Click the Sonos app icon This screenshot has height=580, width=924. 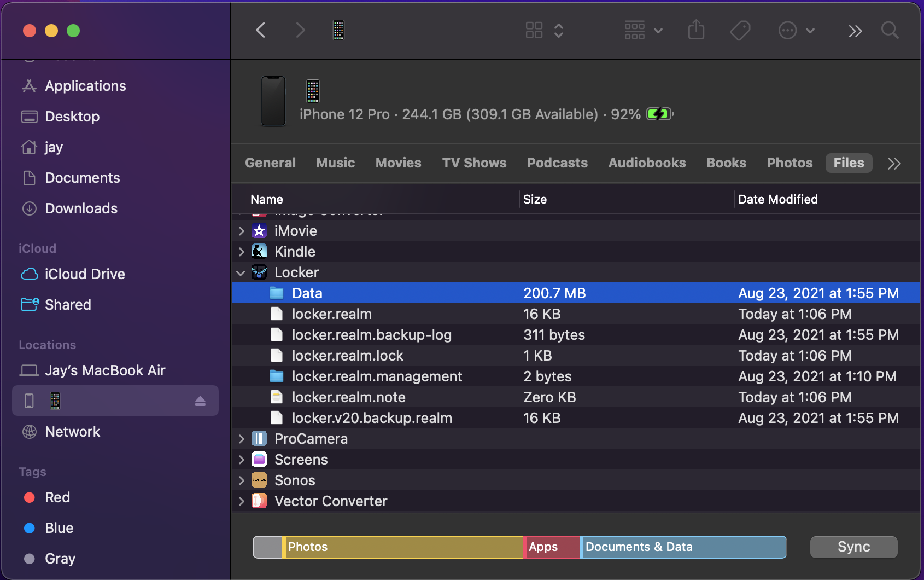pos(259,480)
